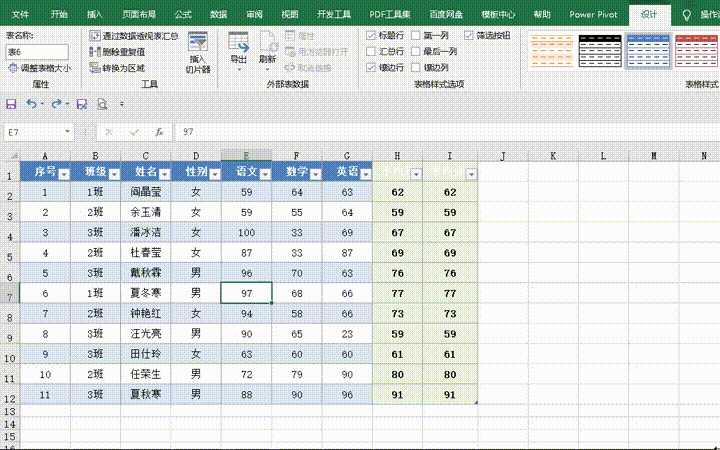Image resolution: width=720 pixels, height=450 pixels.
Task: Click the Save icon in quick access toolbar
Action: [11, 104]
